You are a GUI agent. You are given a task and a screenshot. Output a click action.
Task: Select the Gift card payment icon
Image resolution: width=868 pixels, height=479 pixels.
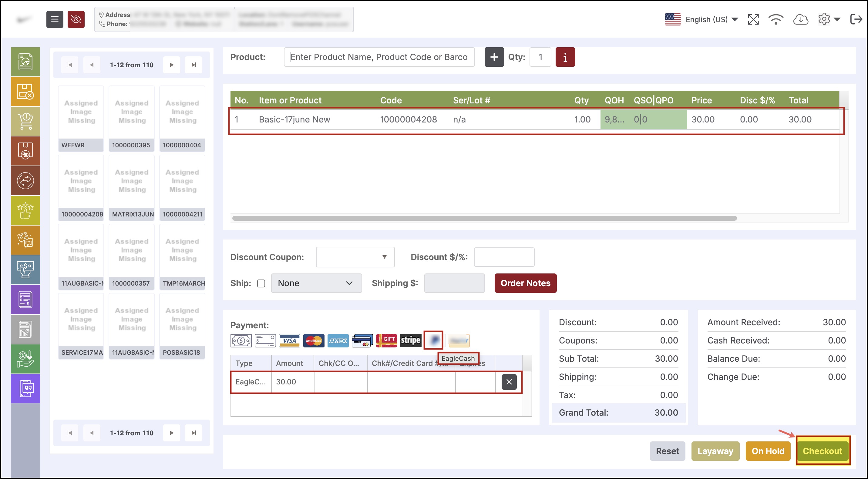(x=386, y=340)
